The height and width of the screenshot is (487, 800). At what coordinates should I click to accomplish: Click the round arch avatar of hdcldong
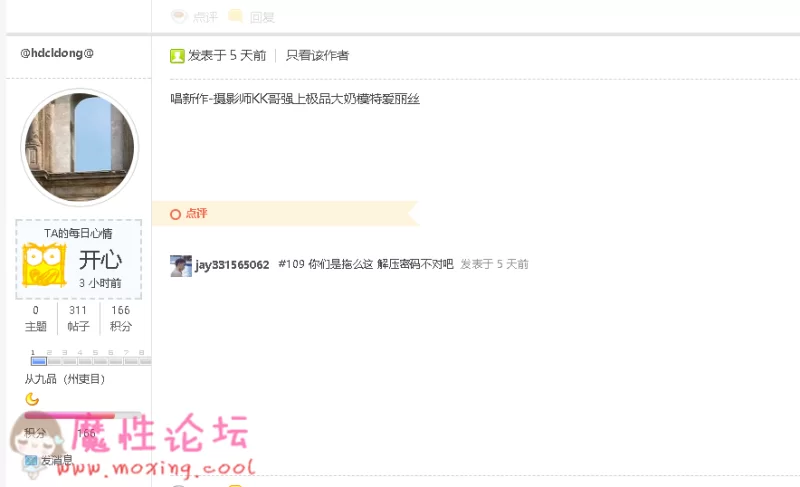click(80, 147)
